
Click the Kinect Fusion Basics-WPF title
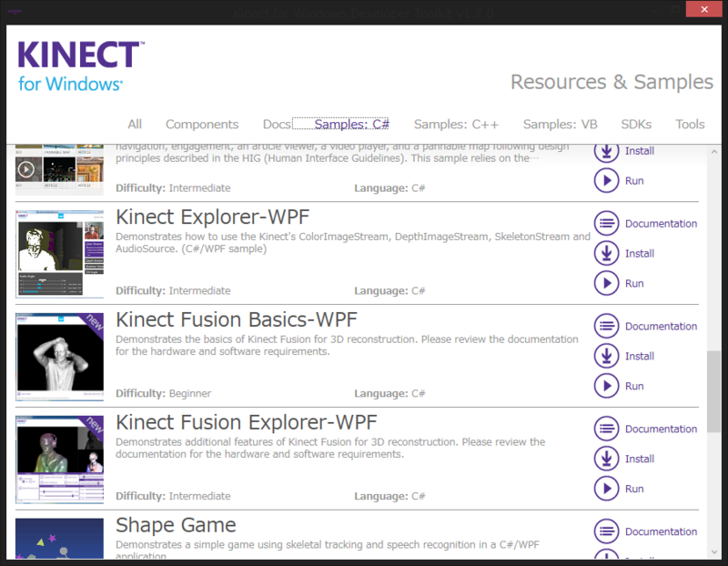[x=237, y=319]
